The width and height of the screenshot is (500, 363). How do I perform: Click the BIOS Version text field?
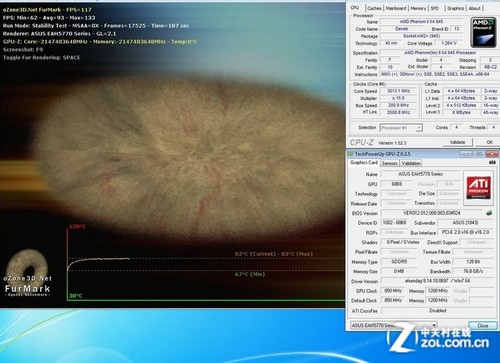point(432,213)
